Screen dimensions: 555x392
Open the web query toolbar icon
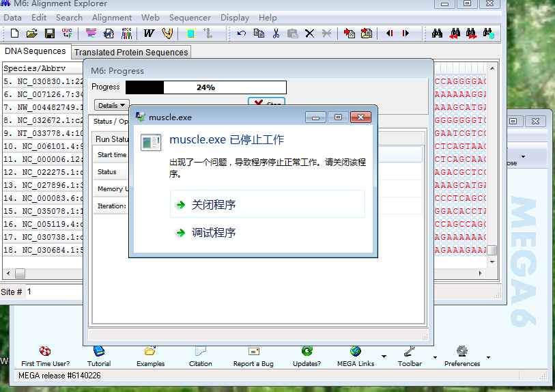pos(109,33)
